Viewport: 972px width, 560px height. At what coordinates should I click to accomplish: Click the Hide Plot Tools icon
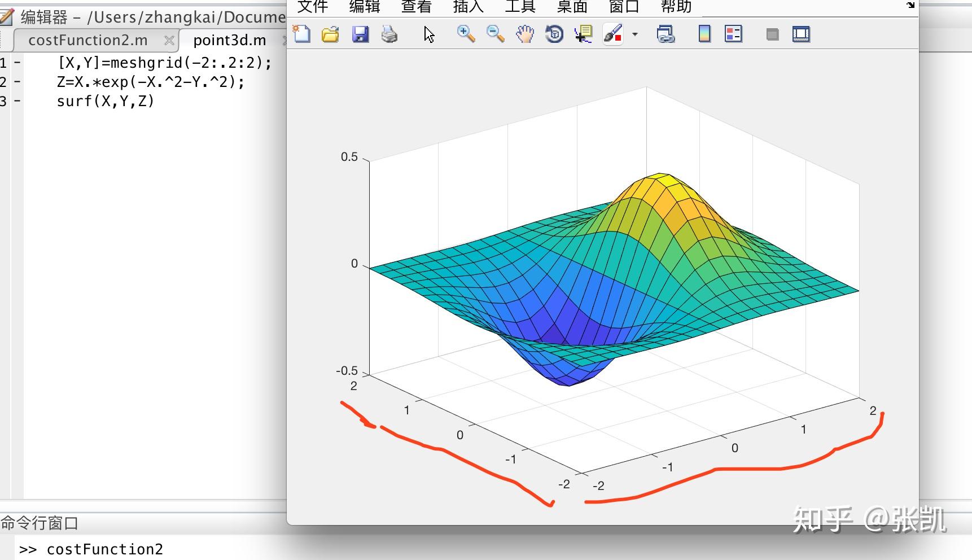click(x=772, y=34)
